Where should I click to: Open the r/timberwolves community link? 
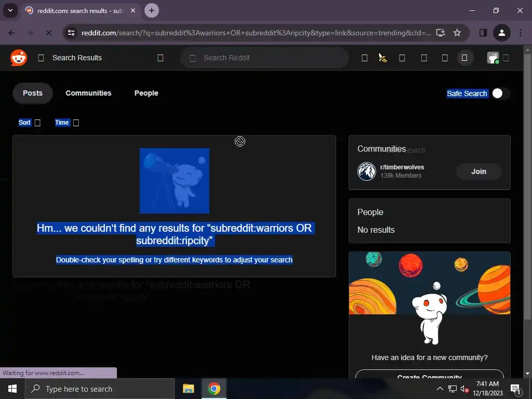[402, 167]
